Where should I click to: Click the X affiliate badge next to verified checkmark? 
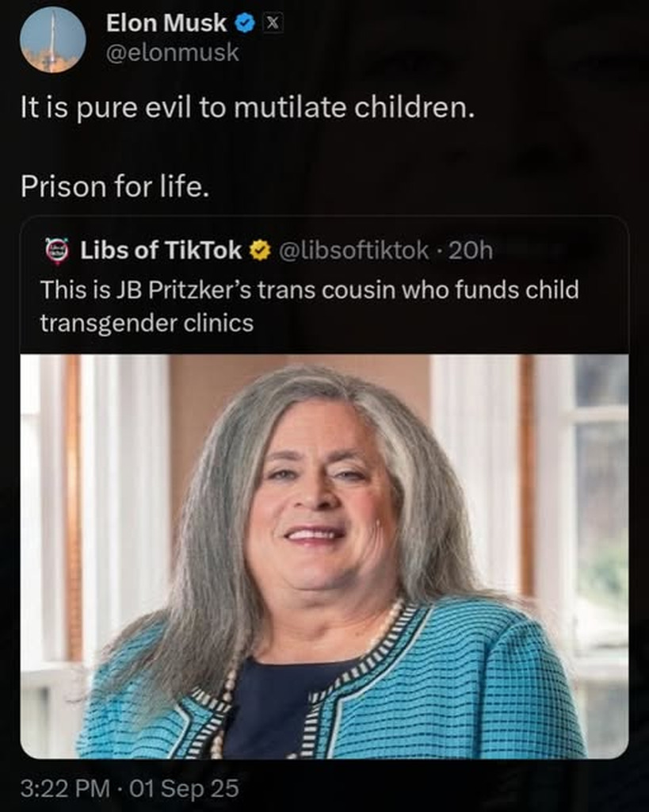[273, 23]
